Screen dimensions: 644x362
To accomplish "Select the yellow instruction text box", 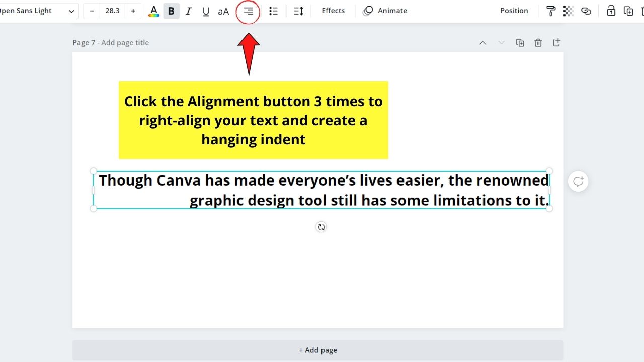I will point(254,120).
